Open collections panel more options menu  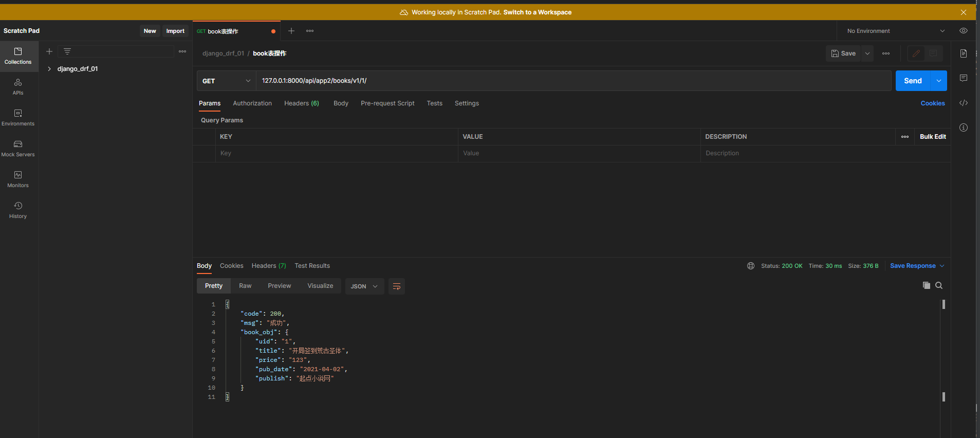(x=182, y=51)
